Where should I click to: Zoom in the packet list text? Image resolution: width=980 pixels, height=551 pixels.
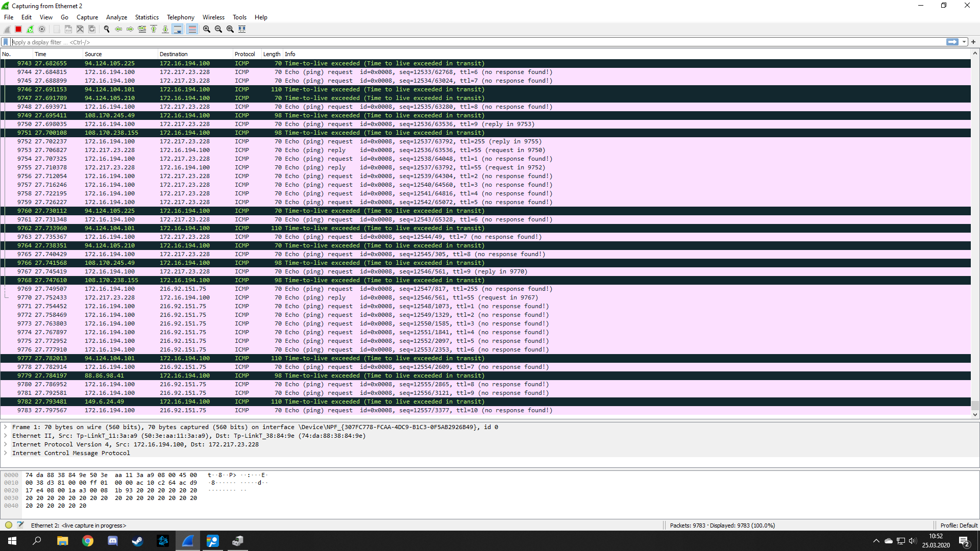207,29
